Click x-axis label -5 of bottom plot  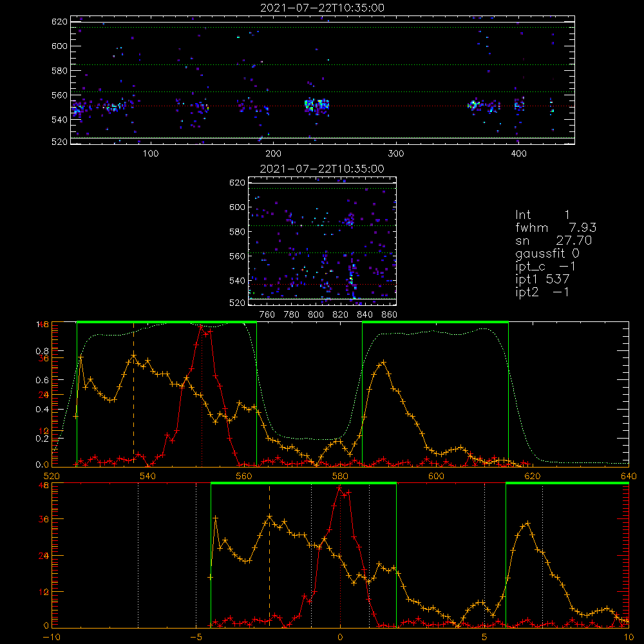pyautogui.click(x=196, y=638)
